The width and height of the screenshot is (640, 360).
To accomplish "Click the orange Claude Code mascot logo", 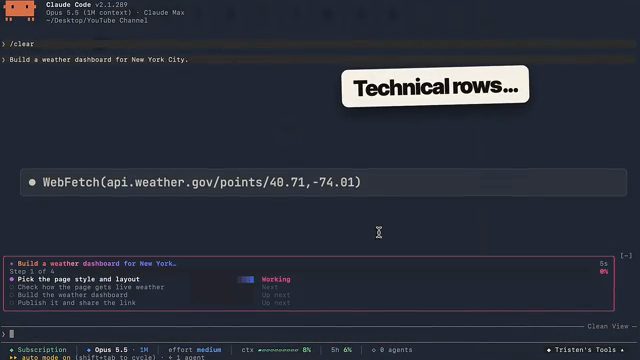I will point(20,11).
